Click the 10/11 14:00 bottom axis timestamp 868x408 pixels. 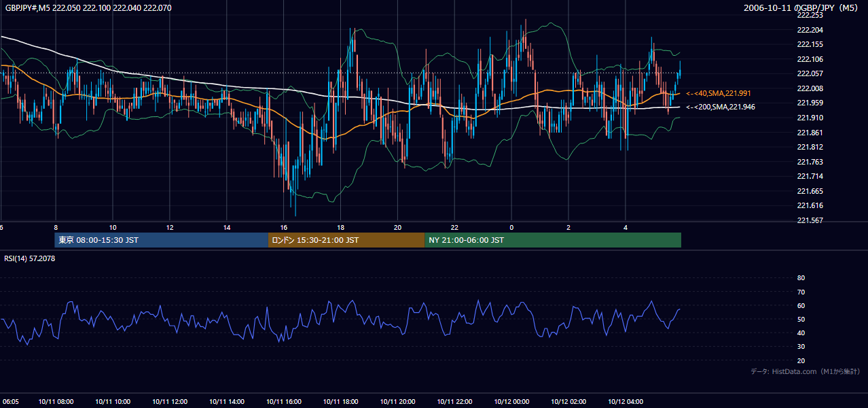pyautogui.click(x=227, y=401)
